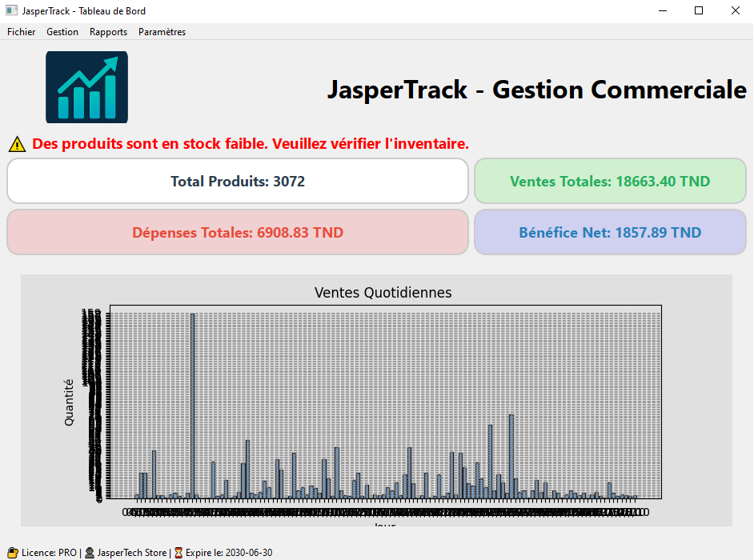Click the Quantité axis label
Screen dimensions: 754x560
[69, 402]
